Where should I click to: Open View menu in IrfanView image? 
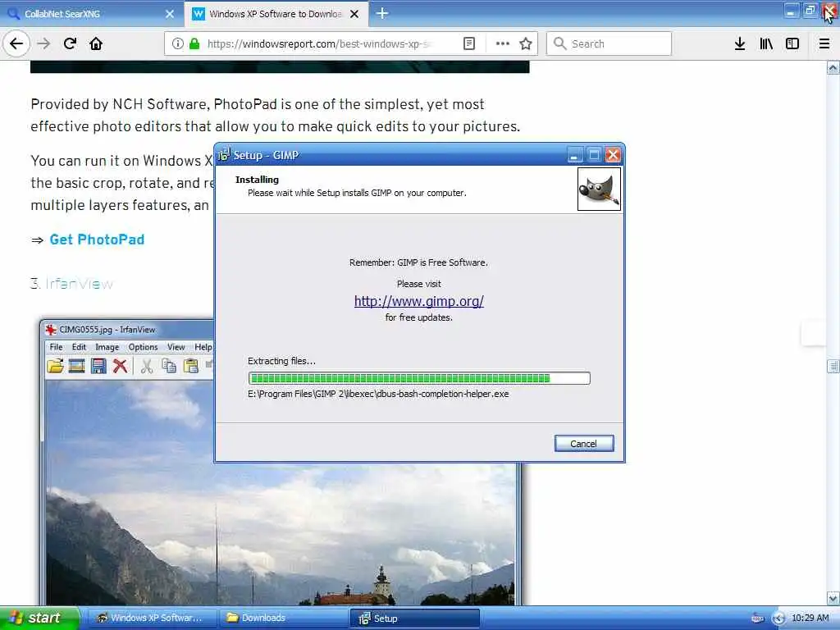[x=176, y=347]
